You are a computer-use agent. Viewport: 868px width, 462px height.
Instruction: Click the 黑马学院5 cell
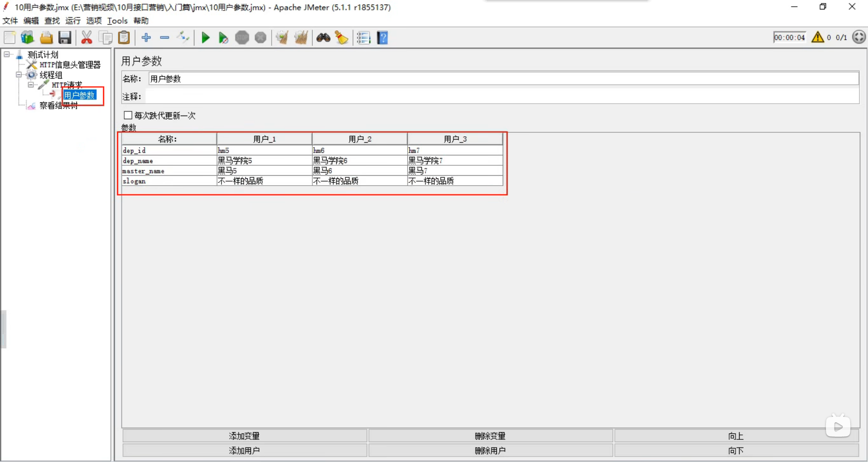(264, 160)
